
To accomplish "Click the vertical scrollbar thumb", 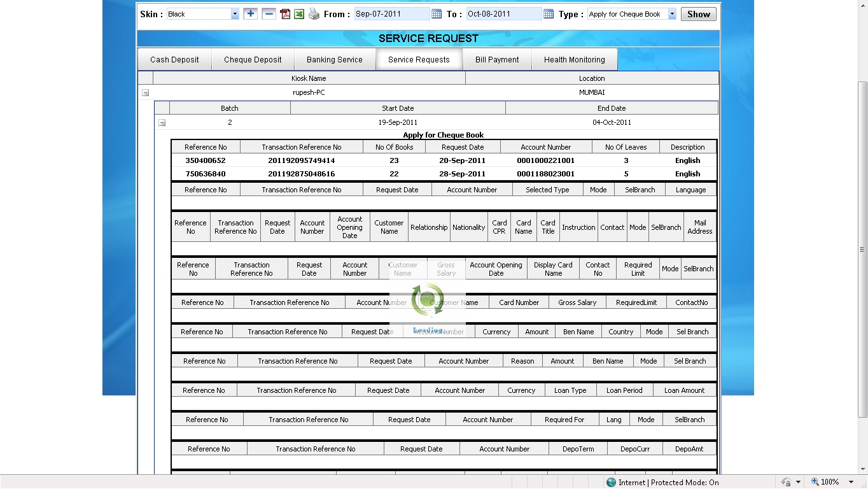I will point(862,250).
